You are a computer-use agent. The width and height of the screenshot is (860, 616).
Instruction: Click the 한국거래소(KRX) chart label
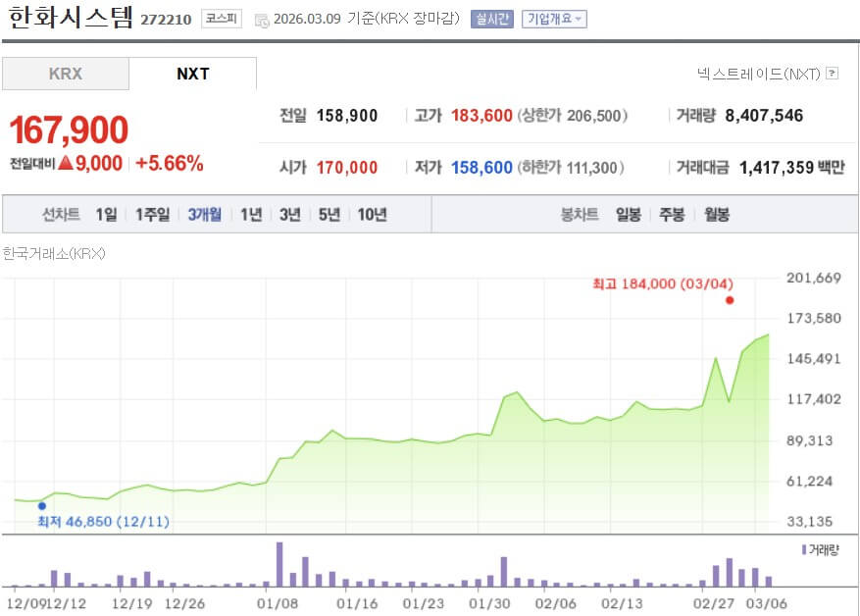(x=54, y=253)
